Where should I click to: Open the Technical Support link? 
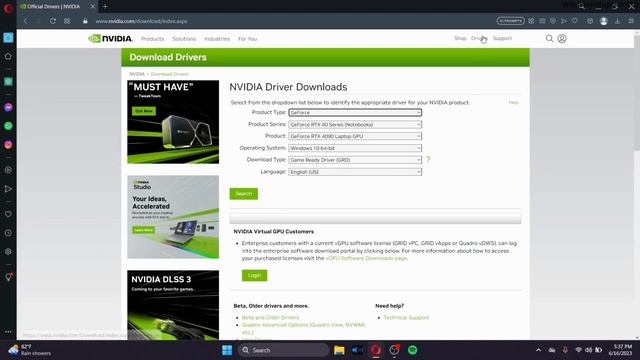pos(406,317)
